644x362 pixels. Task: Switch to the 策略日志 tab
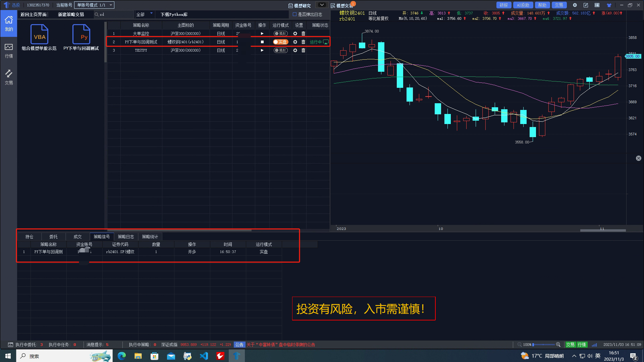click(126, 237)
